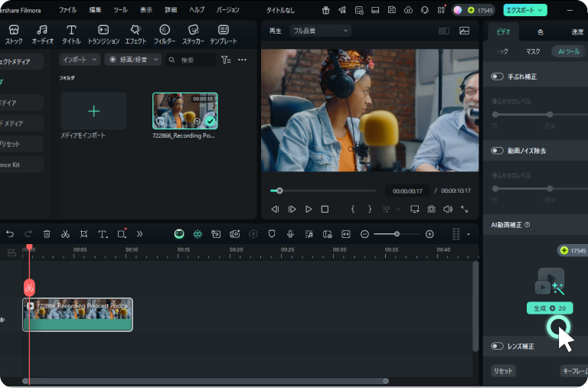Click the zoom-out minus icon in timeline
The height and width of the screenshot is (388, 588).
pyautogui.click(x=364, y=234)
